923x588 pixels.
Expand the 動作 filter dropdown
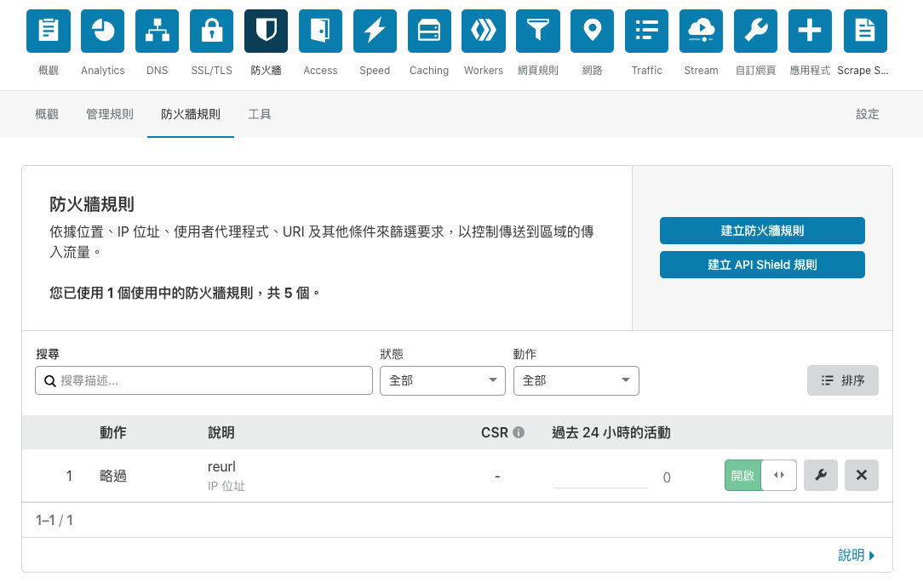(576, 380)
